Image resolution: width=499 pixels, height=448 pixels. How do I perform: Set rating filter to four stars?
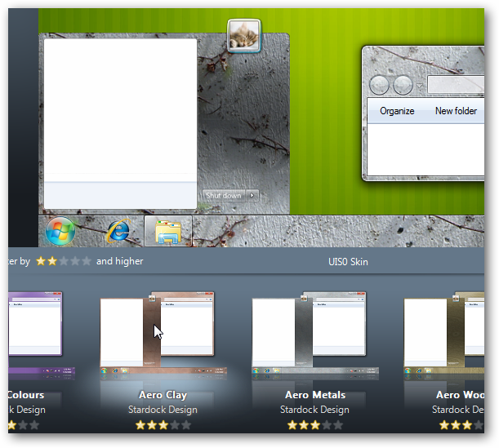tap(75, 261)
